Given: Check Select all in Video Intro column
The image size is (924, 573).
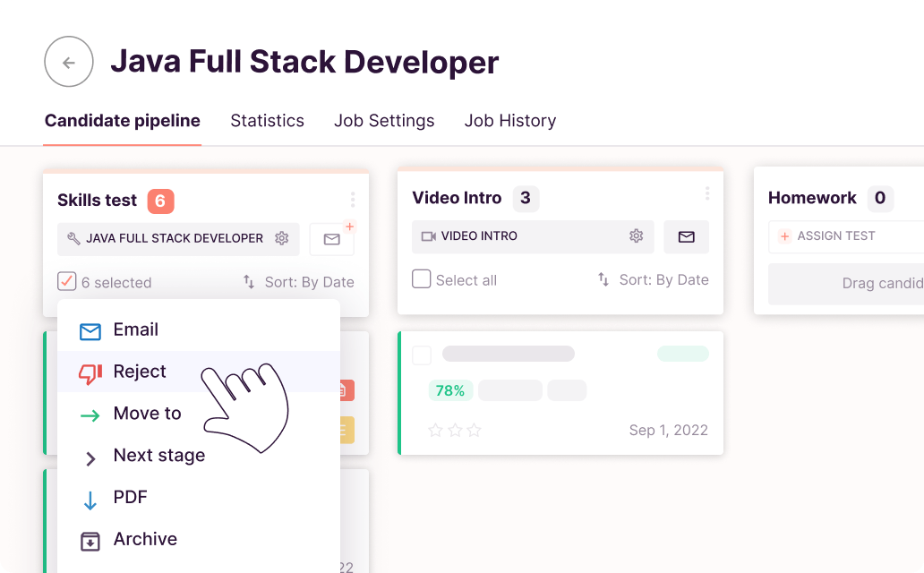Looking at the screenshot, I should click(421, 278).
